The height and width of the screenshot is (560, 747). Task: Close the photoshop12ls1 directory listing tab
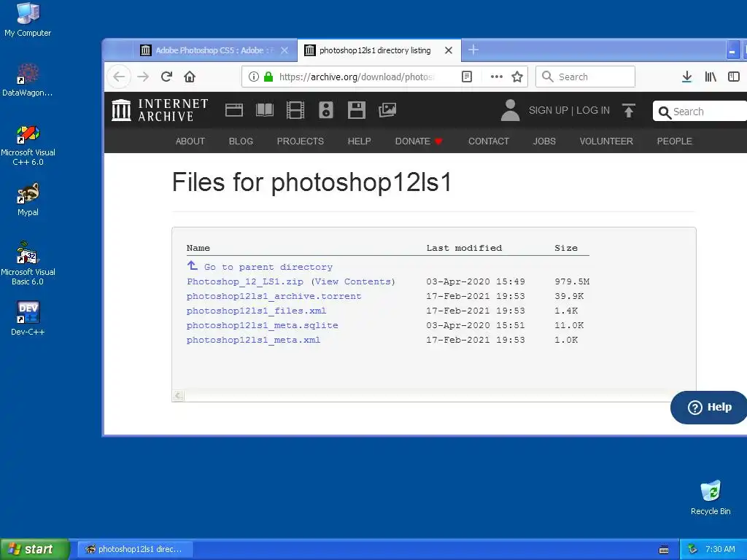tap(449, 50)
